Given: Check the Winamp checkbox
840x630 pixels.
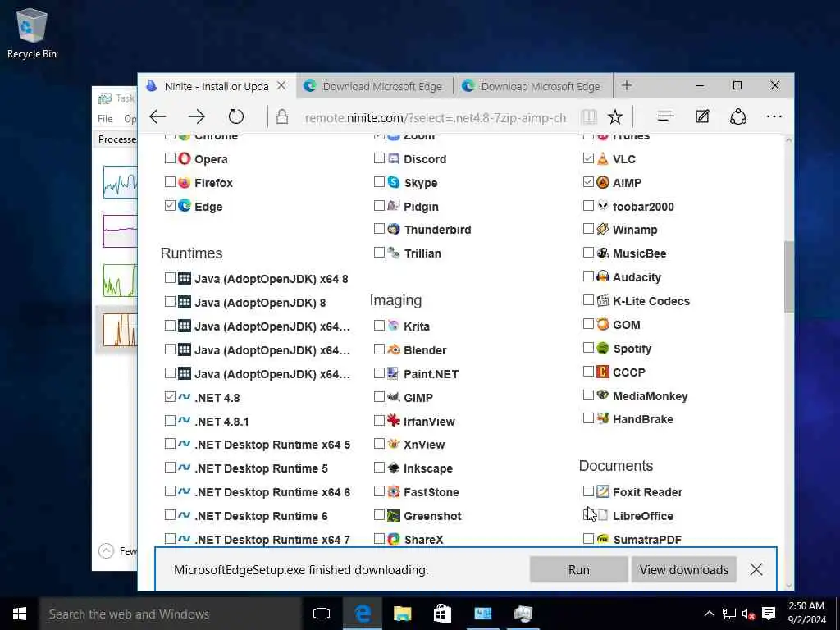Looking at the screenshot, I should [588, 229].
